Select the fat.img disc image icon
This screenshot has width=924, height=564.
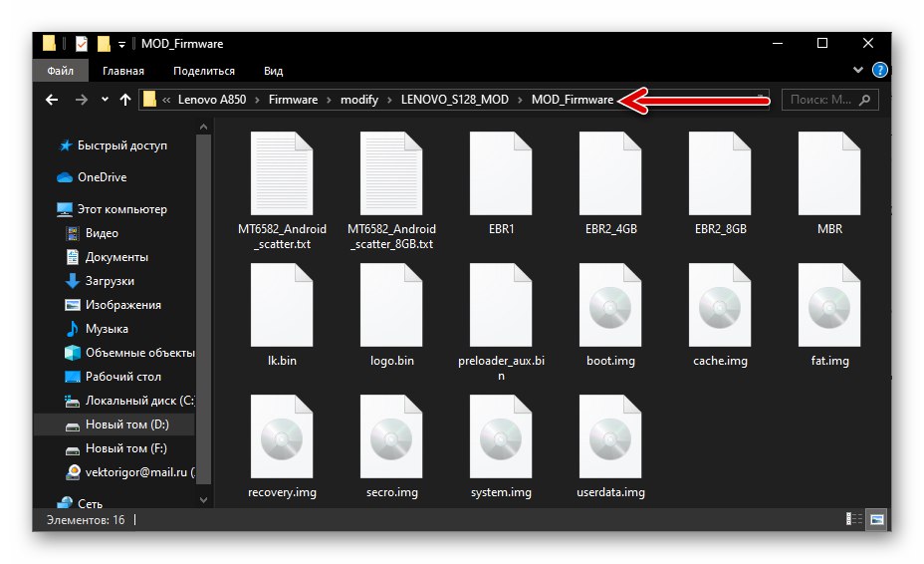(829, 305)
